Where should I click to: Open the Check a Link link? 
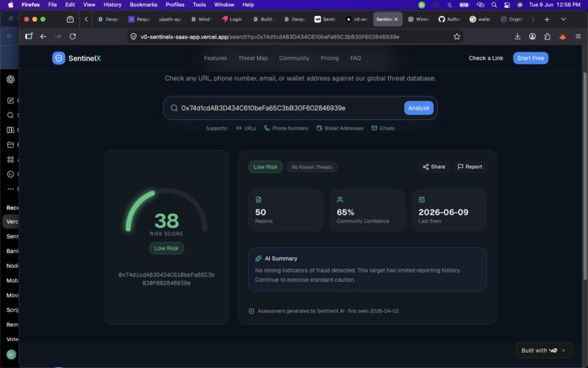tap(486, 58)
